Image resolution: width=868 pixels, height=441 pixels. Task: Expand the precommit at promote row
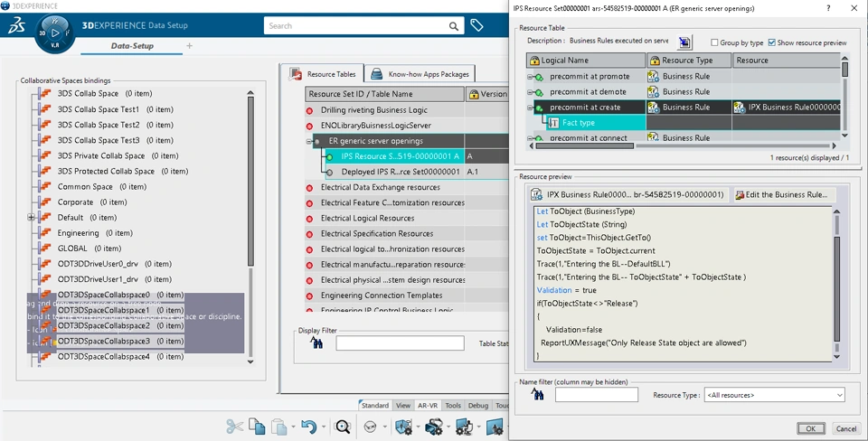tap(530, 76)
